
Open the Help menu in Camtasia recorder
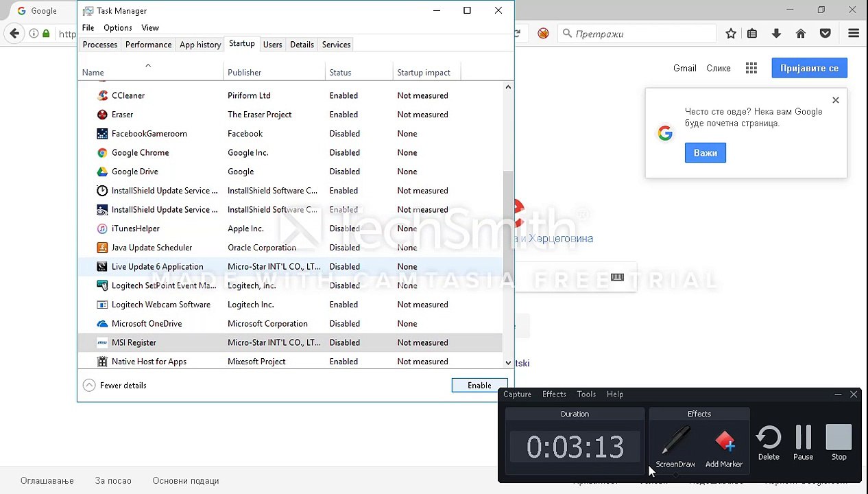(615, 395)
